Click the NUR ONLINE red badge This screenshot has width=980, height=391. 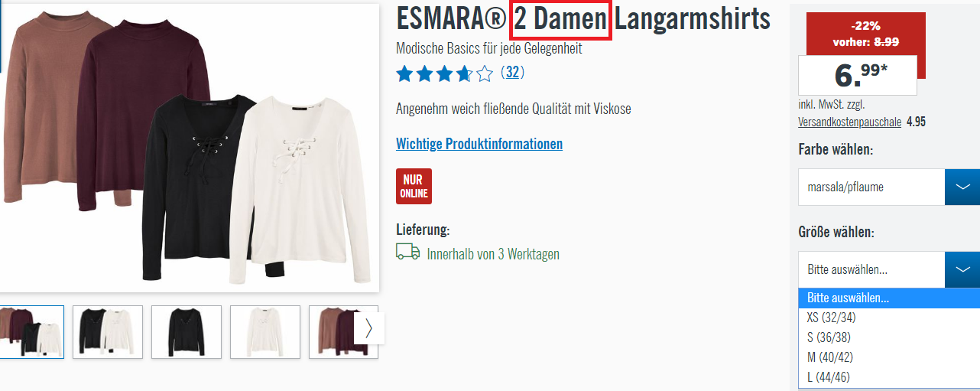tap(414, 186)
